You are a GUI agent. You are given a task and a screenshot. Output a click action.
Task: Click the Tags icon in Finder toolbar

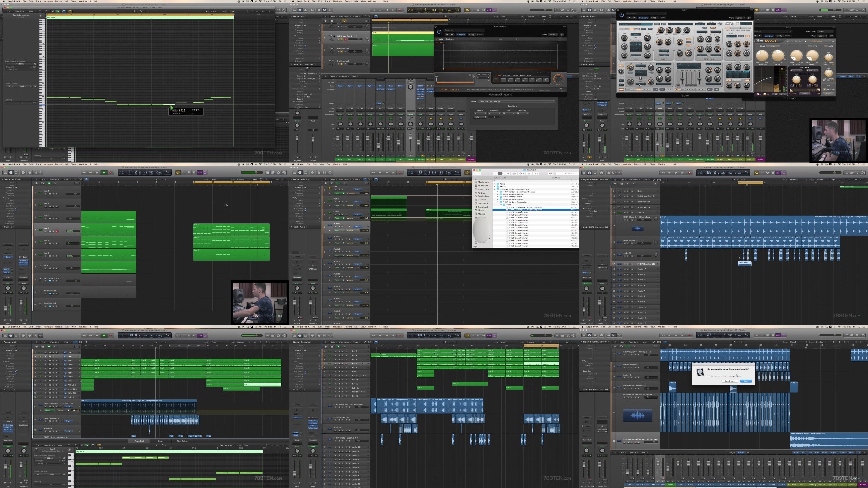536,173
